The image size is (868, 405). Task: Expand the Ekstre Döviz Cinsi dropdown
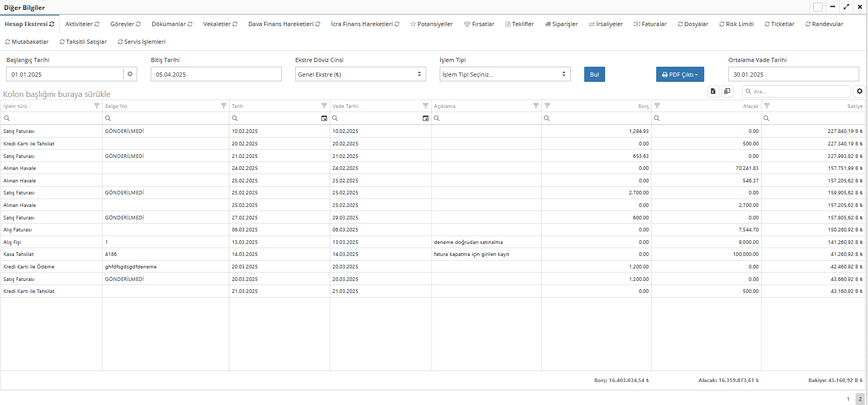360,75
